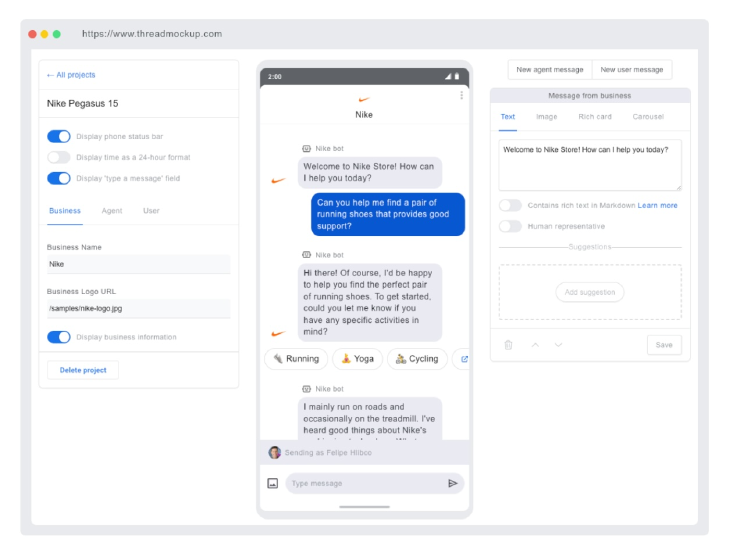Open the Rich card tab
This screenshot has width=730, height=556.
coord(594,117)
